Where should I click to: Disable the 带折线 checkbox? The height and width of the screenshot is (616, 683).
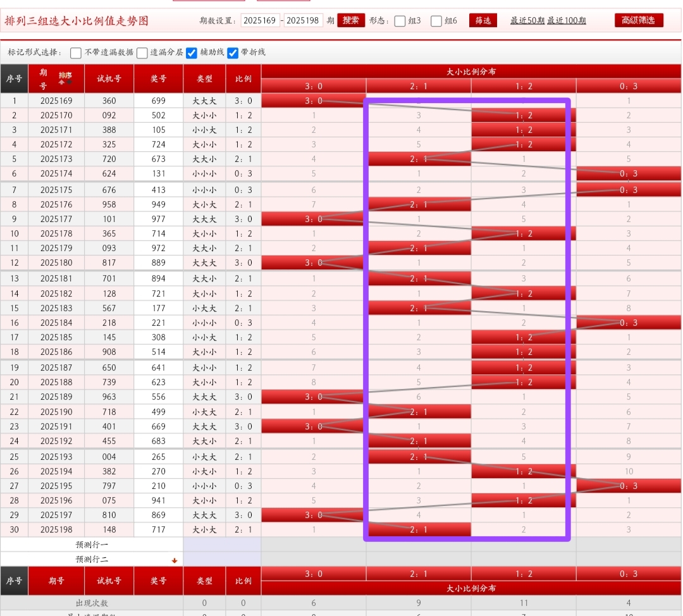click(233, 52)
